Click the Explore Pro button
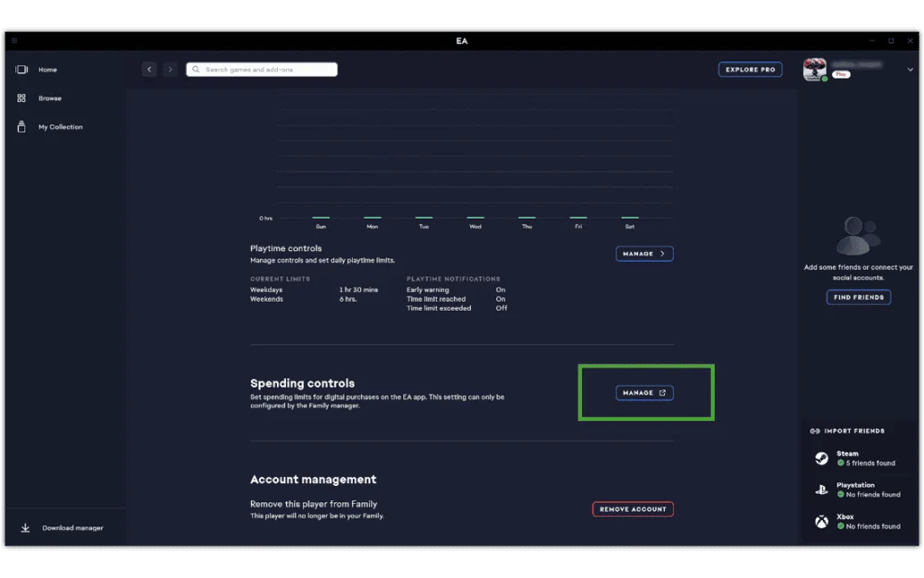Image resolution: width=924 pixels, height=578 pixels. coord(750,70)
